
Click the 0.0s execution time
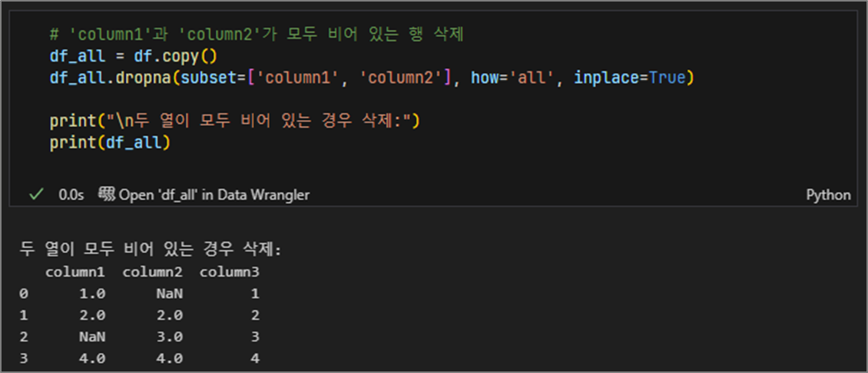click(71, 195)
